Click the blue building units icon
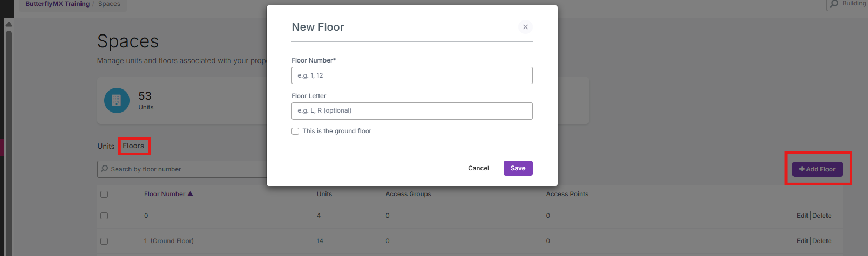The image size is (868, 256). point(117,100)
